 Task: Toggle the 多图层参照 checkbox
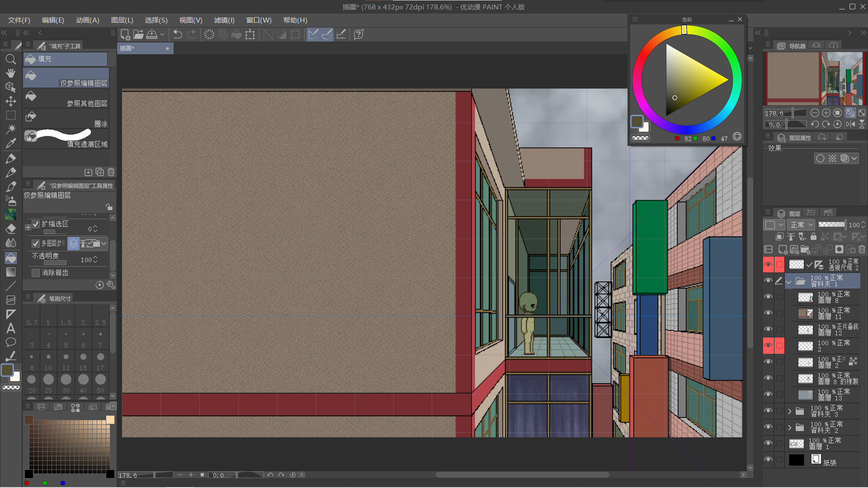[x=36, y=244]
